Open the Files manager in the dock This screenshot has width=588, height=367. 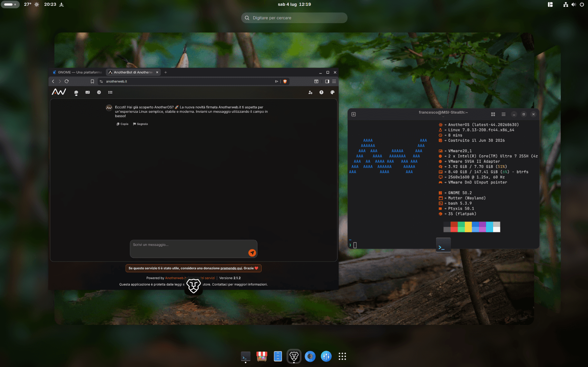pos(278,356)
